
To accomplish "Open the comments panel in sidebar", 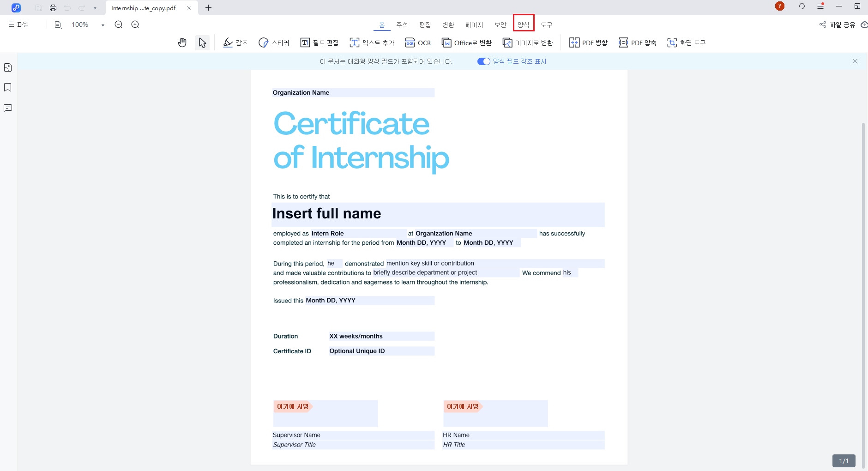I will 8,108.
